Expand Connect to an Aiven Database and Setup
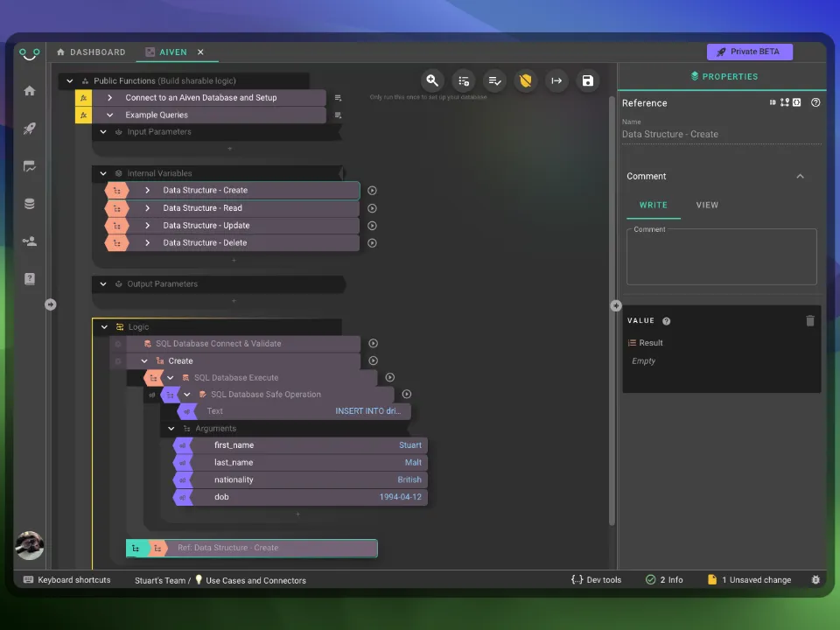Image resolution: width=840 pixels, height=630 pixels. [109, 98]
